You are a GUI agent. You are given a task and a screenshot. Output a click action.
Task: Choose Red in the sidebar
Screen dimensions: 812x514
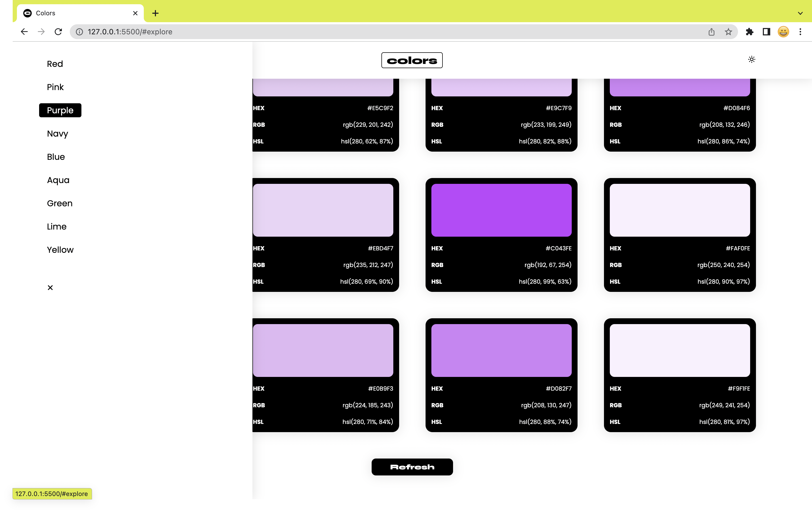click(x=55, y=64)
